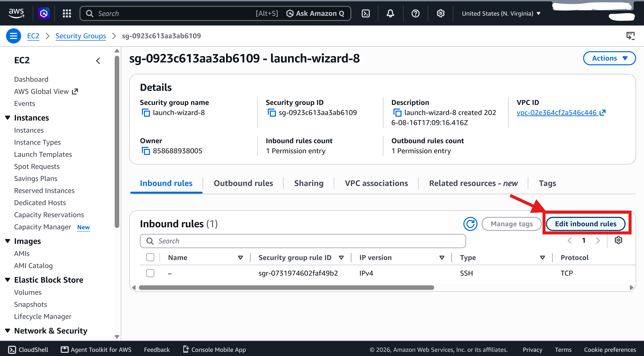Open Snapshots in sidebar

31,304
